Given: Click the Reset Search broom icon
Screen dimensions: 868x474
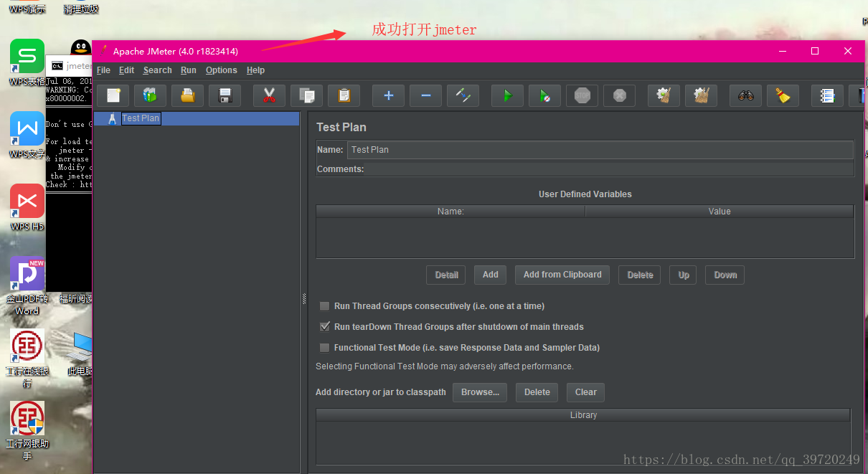Looking at the screenshot, I should click(x=783, y=95).
